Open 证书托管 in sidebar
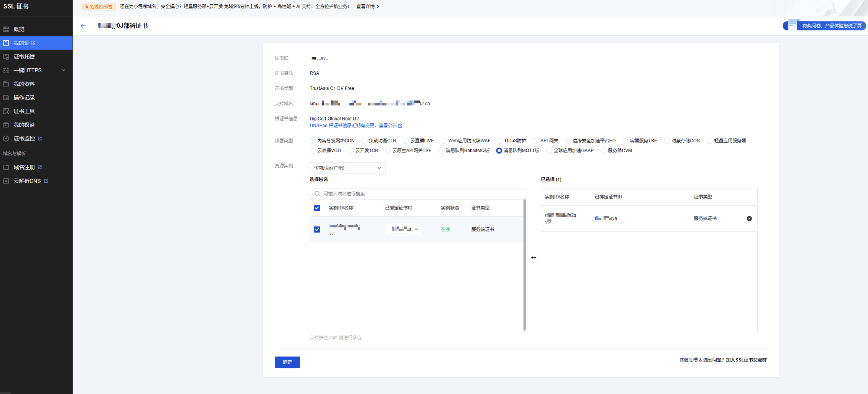868x394 pixels. point(24,56)
